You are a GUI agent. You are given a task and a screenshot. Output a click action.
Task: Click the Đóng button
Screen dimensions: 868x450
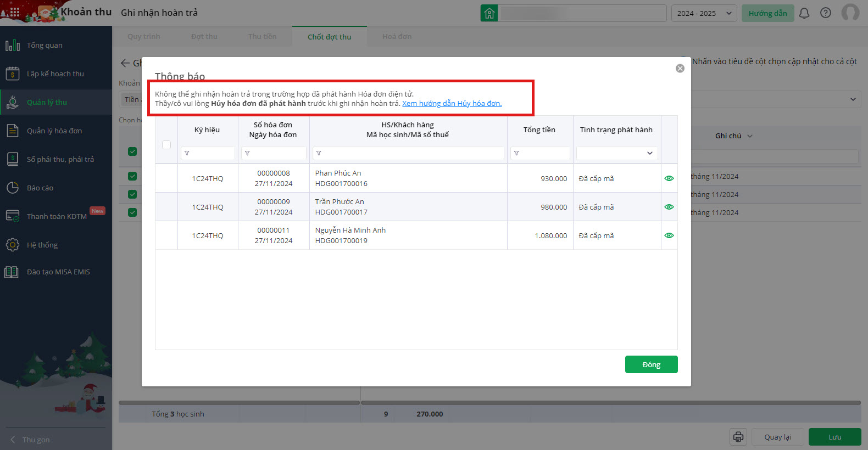(651, 364)
